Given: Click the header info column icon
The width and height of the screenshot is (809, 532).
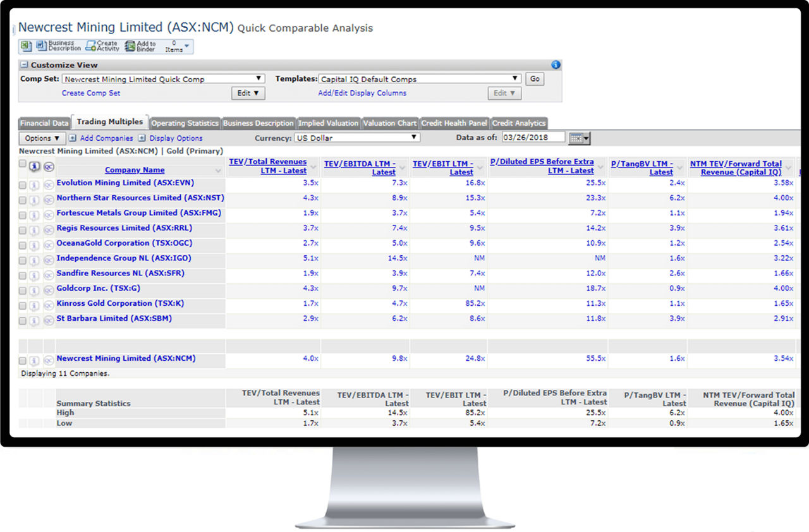Looking at the screenshot, I should pos(35,167).
